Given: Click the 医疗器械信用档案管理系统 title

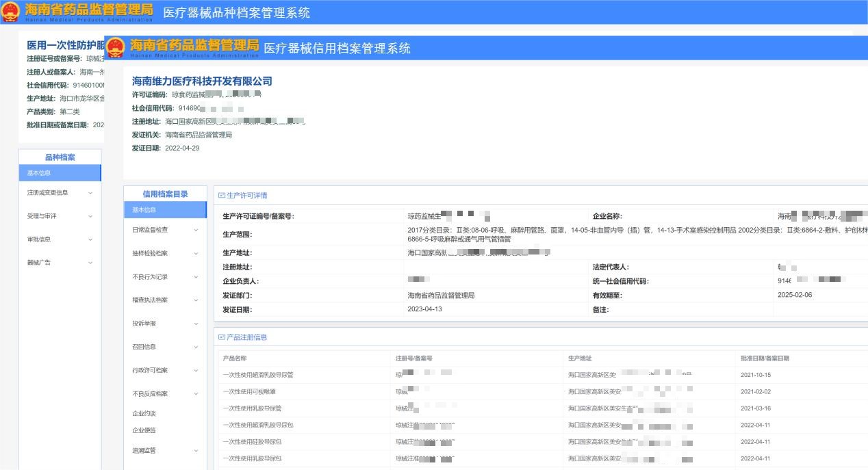Looking at the screenshot, I should tap(337, 49).
